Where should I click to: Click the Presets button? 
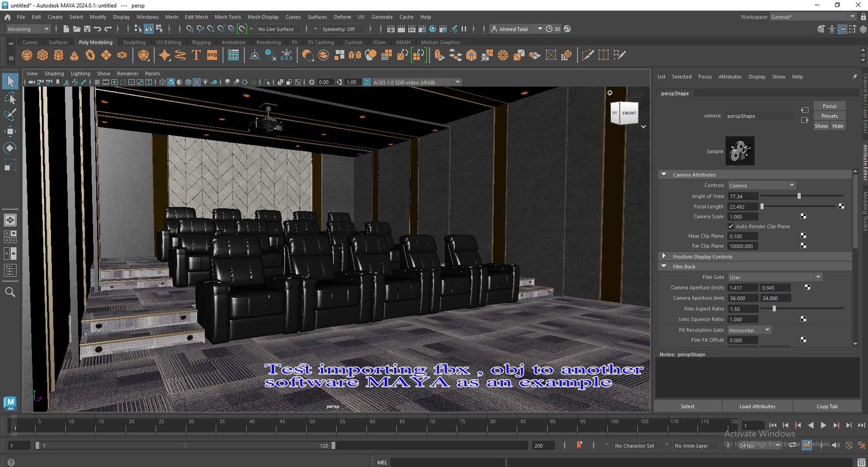click(x=829, y=116)
